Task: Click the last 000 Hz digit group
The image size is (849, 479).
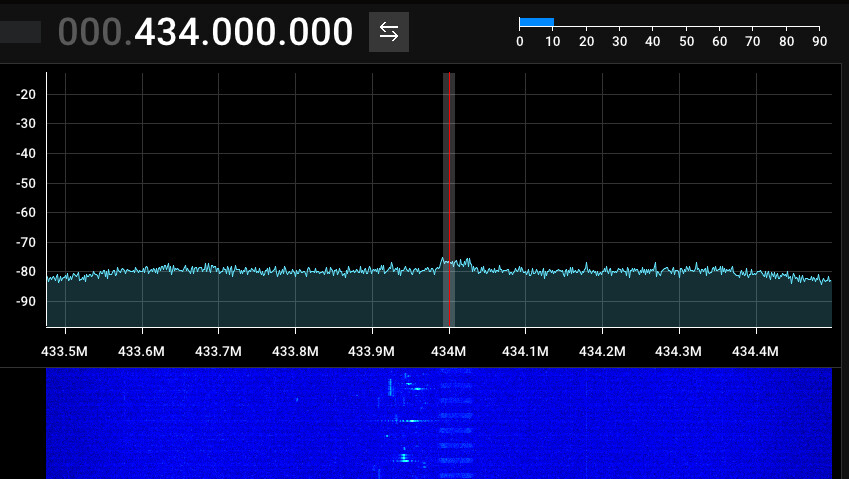Action: [x=320, y=32]
